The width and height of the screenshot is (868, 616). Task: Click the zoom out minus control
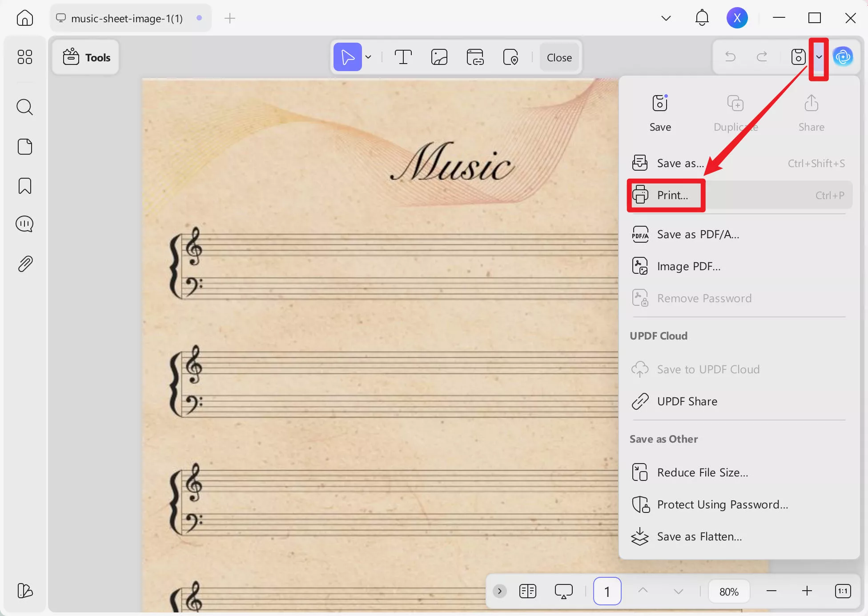coord(771,591)
